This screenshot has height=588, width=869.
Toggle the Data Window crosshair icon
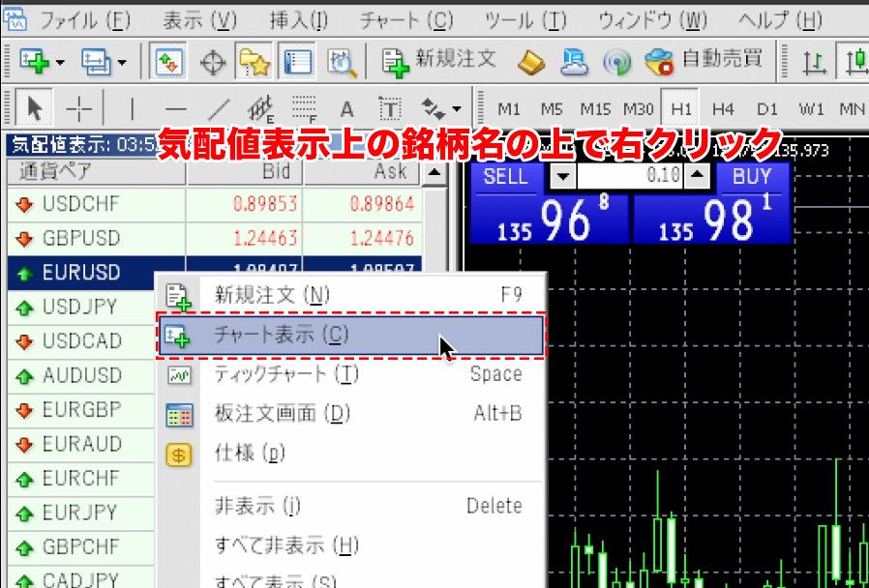click(x=213, y=63)
